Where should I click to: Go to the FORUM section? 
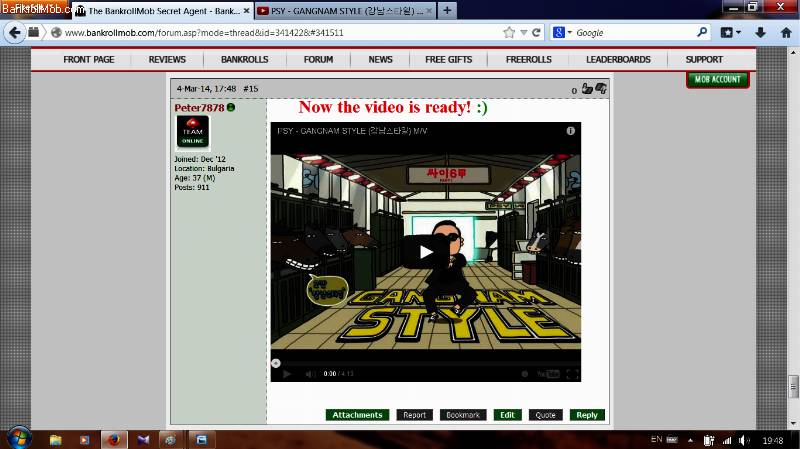tap(318, 59)
